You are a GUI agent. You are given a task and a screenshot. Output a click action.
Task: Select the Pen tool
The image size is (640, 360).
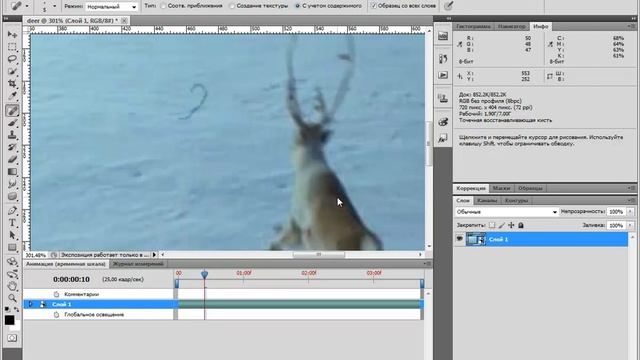12,211
